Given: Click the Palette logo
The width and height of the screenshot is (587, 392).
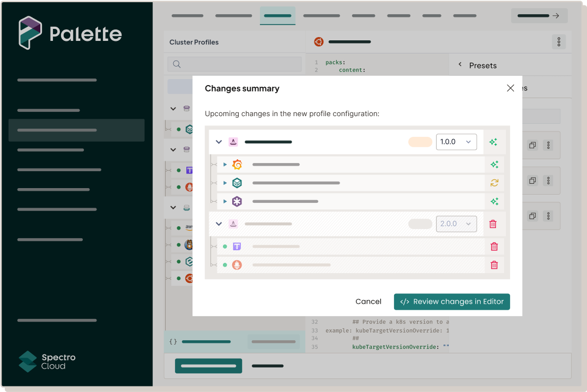Looking at the screenshot, I should click(x=70, y=33).
